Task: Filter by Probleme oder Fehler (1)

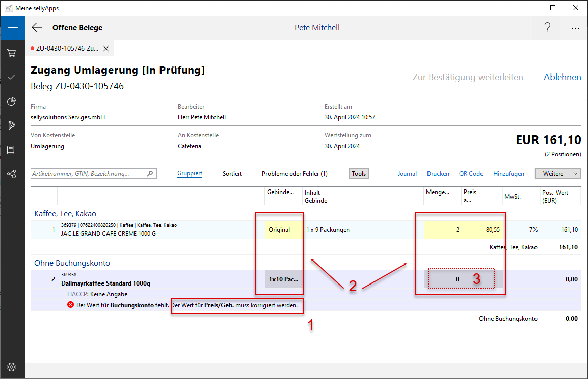Action: click(x=294, y=174)
